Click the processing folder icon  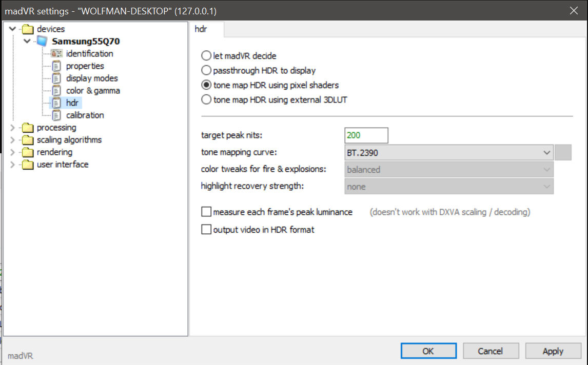coord(28,128)
